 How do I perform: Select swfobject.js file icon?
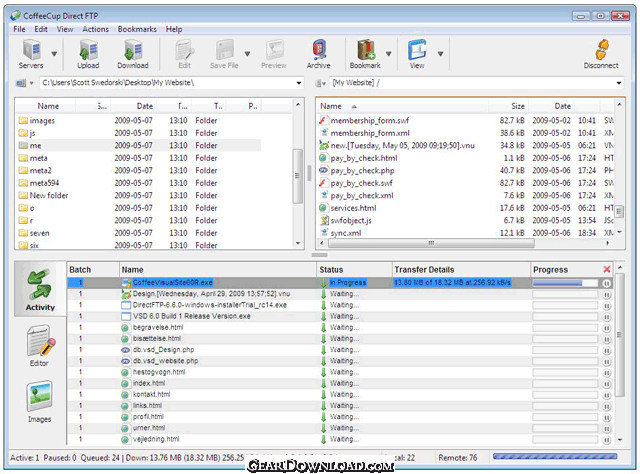(323, 220)
